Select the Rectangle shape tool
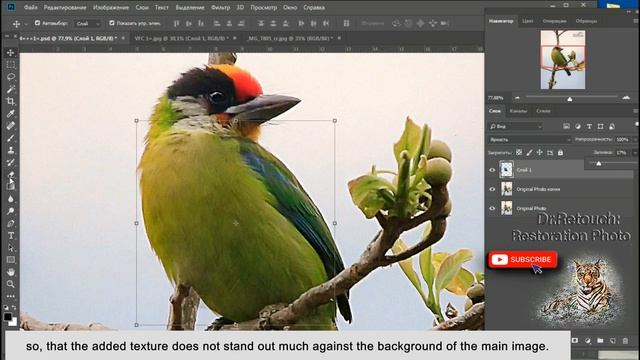The height and width of the screenshot is (360, 640). (x=11, y=260)
